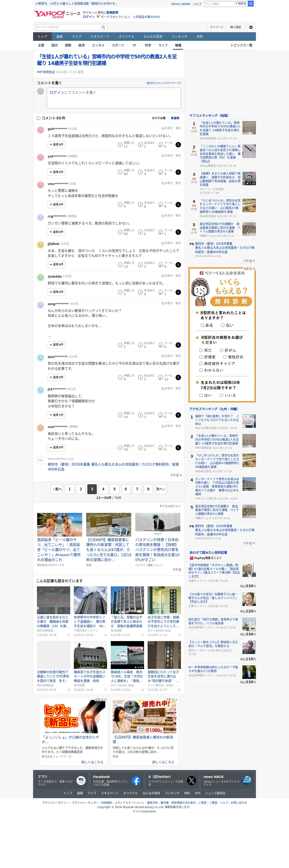Click the comment text box

pos(114,98)
